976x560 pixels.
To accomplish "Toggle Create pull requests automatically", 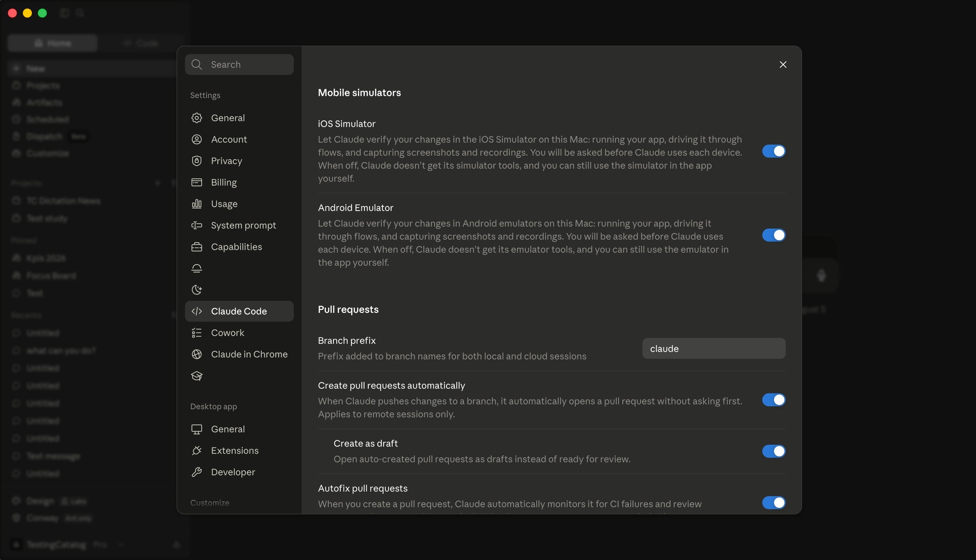I will point(774,400).
